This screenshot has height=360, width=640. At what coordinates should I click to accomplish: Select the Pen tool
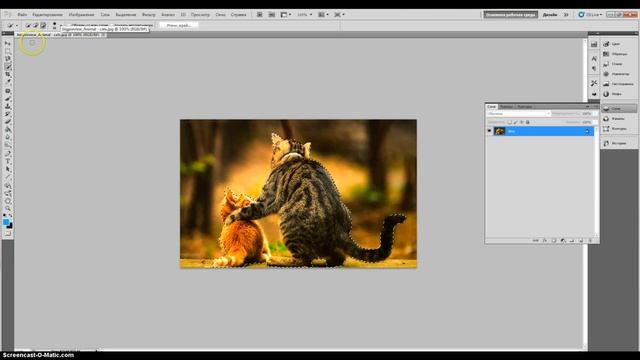(x=8, y=154)
